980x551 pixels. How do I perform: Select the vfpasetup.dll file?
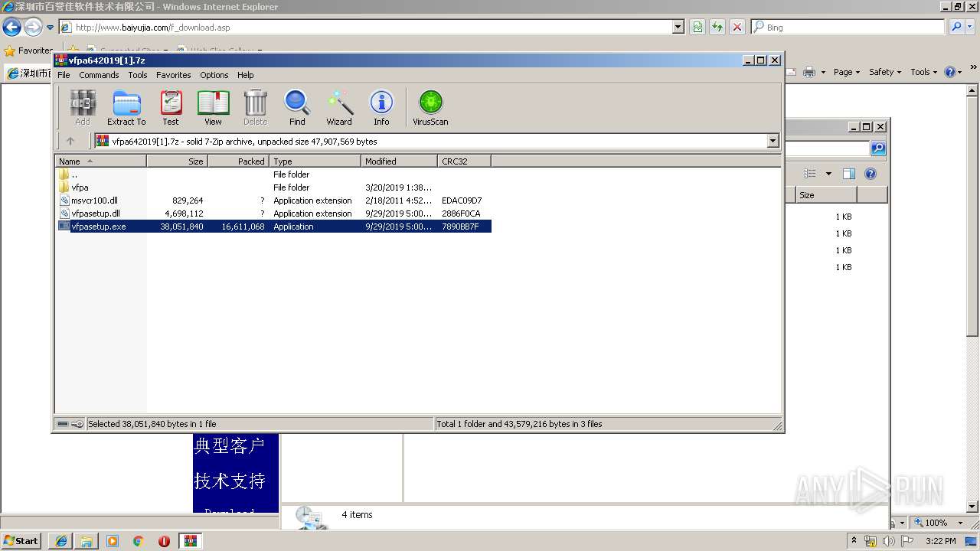coord(274,214)
